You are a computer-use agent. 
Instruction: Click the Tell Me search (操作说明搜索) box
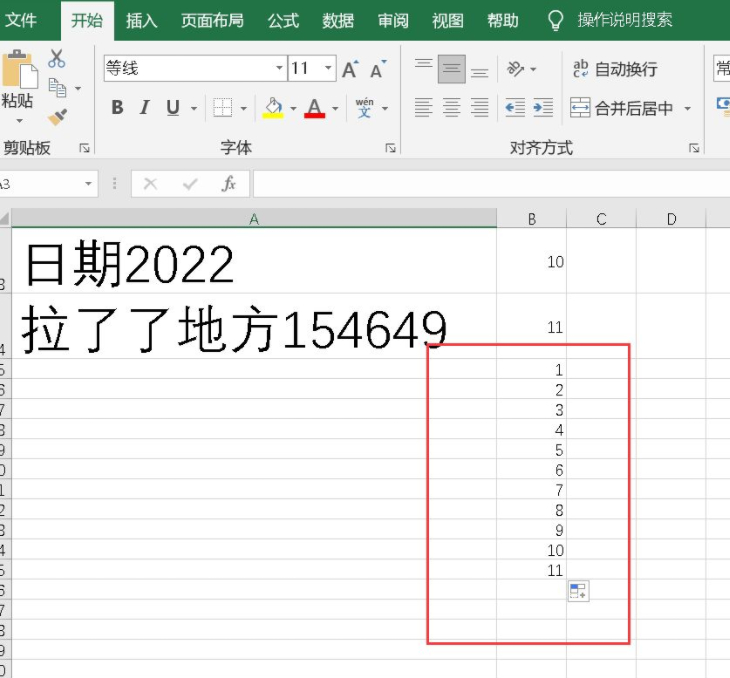pos(610,20)
